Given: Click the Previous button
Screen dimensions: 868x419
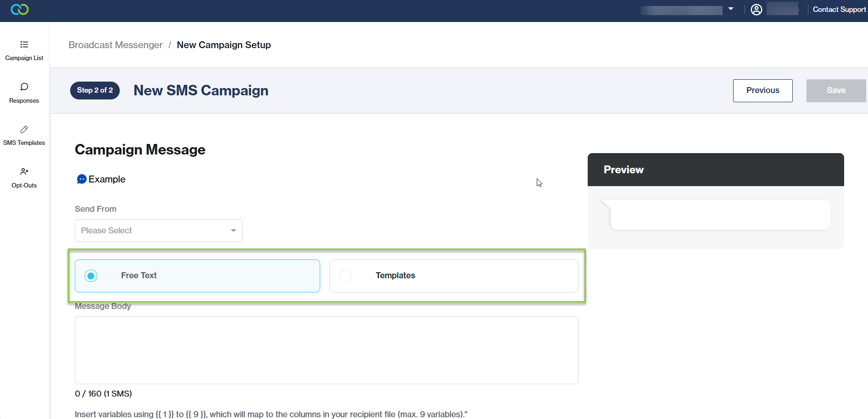Looking at the screenshot, I should [x=762, y=90].
